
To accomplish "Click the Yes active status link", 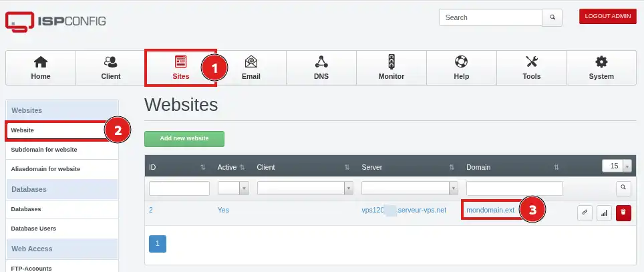I will 223,210.
